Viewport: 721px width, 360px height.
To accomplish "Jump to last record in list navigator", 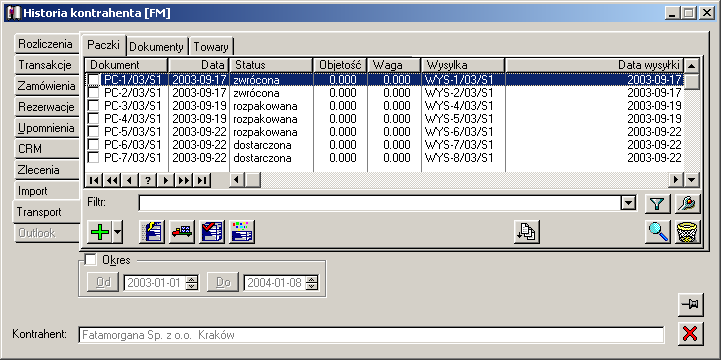I will click(x=202, y=180).
